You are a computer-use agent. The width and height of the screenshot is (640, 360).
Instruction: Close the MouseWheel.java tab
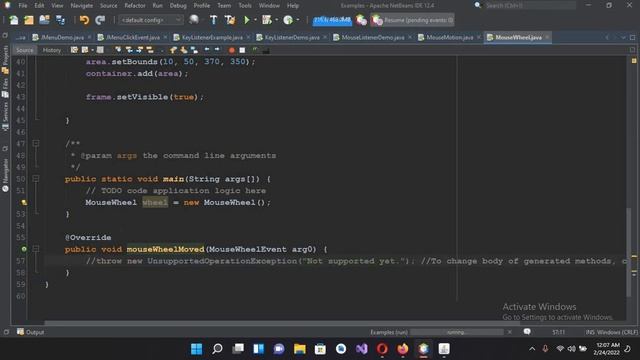click(547, 37)
